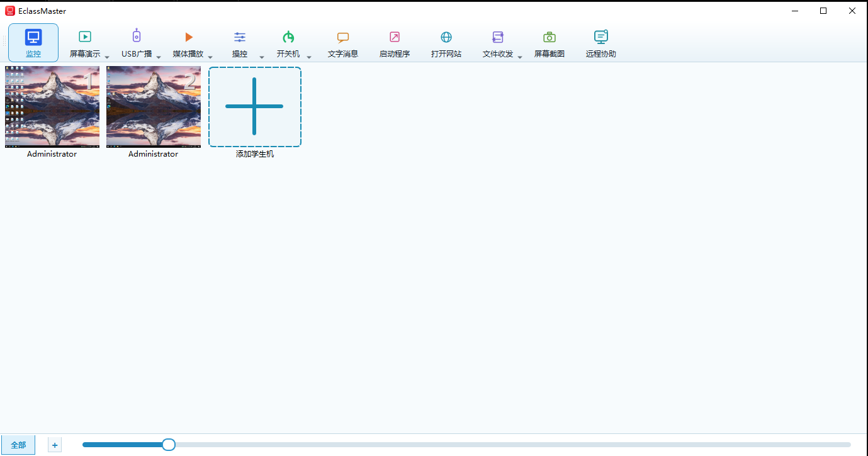Click 启动程序 launch program icon

[395, 37]
